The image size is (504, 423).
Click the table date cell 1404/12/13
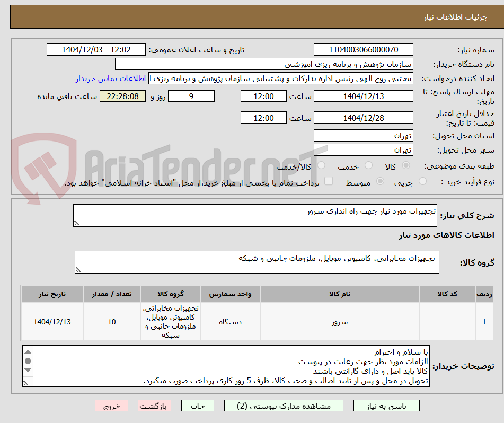pos(52,322)
